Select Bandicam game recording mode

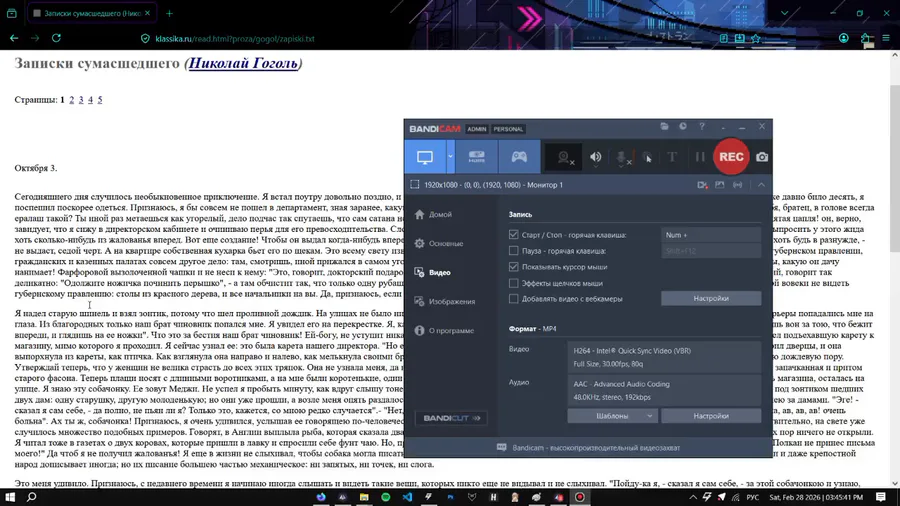tap(519, 157)
